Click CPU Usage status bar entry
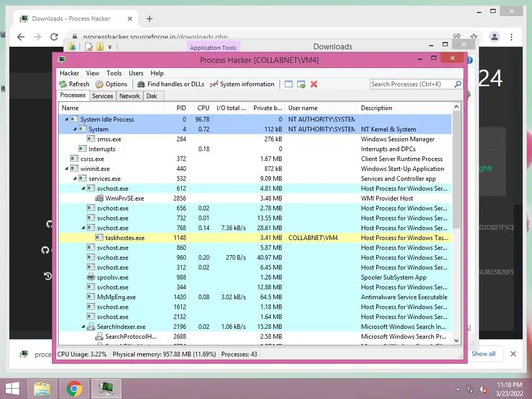532x399 pixels. (x=82, y=354)
